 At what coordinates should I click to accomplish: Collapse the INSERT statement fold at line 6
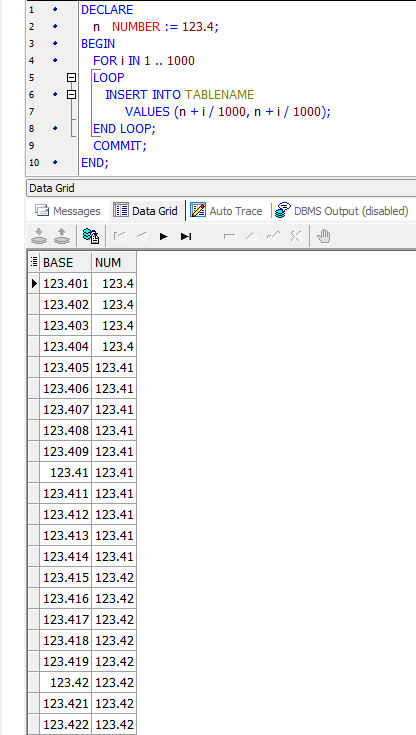[x=71, y=95]
